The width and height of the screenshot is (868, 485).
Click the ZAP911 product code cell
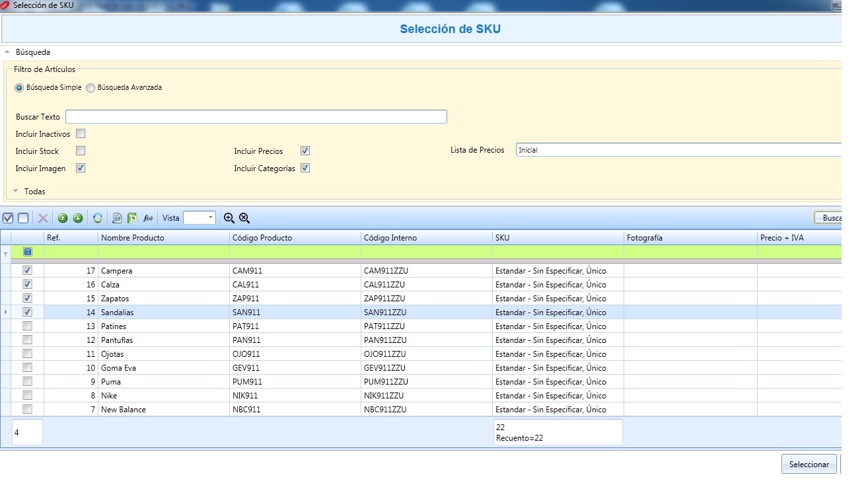(295, 298)
